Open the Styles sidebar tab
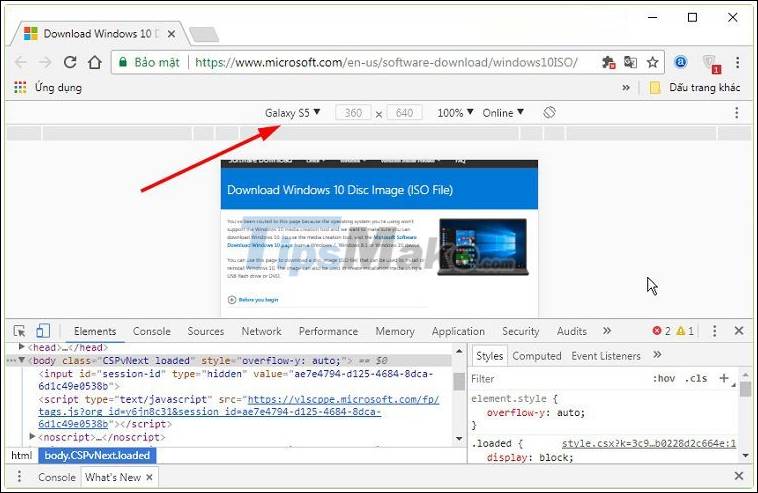 pos(489,356)
